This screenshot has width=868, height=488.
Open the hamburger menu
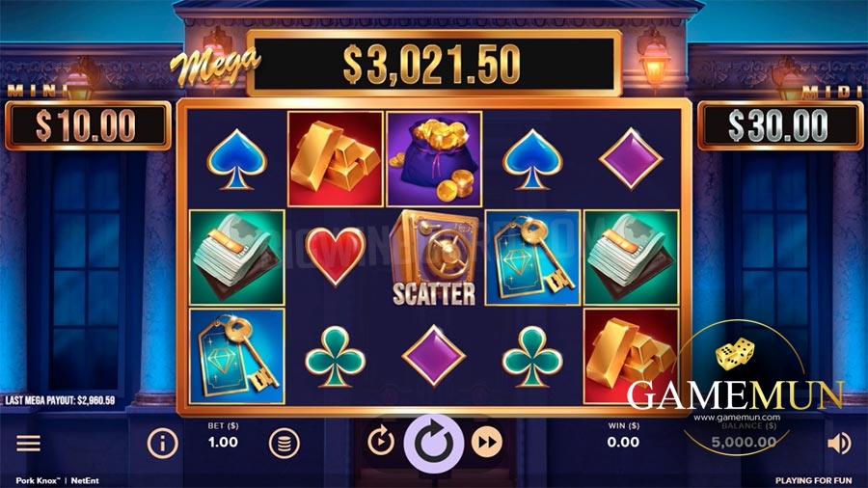[28, 444]
